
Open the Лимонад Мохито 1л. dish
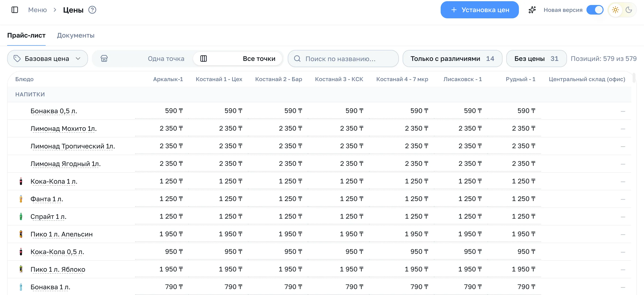point(63,128)
